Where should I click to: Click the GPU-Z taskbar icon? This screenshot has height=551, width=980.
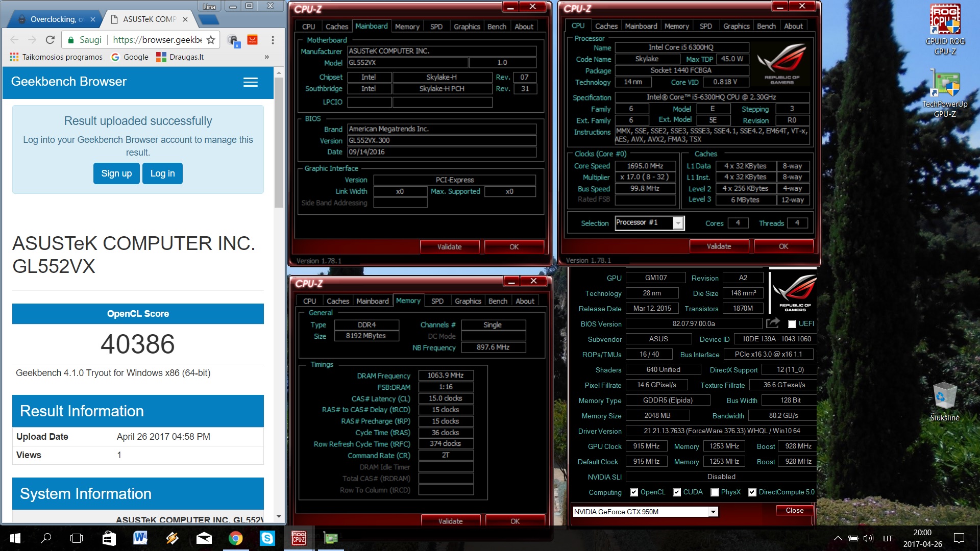331,538
